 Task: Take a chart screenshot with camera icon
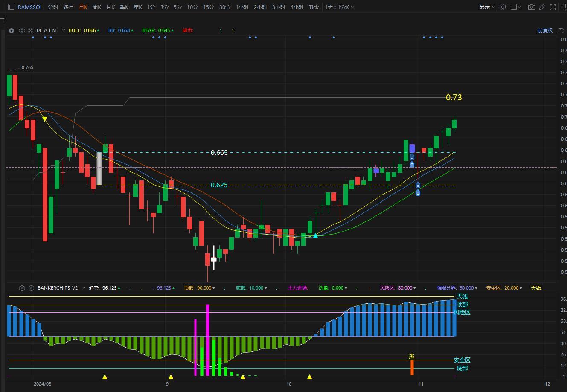pyautogui.click(x=531, y=7)
